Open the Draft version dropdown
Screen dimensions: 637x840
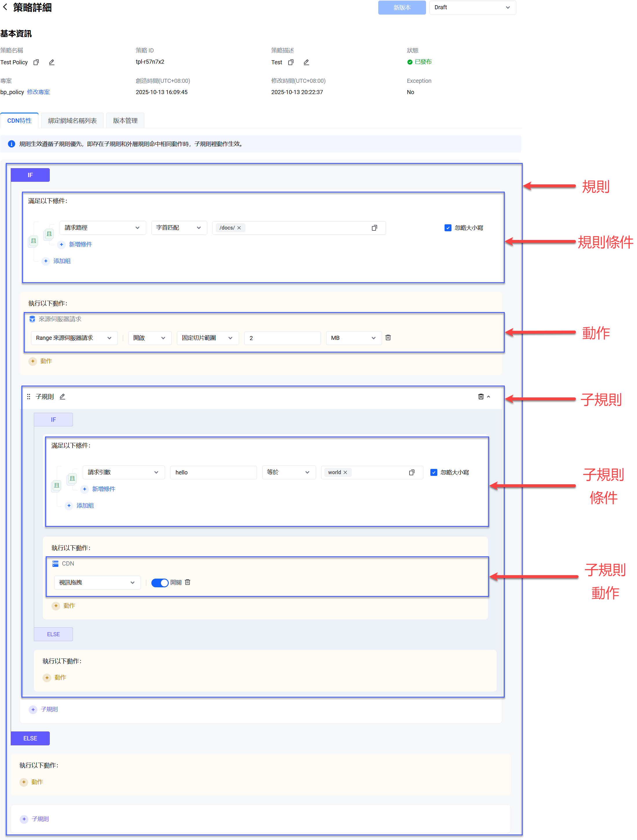point(472,8)
